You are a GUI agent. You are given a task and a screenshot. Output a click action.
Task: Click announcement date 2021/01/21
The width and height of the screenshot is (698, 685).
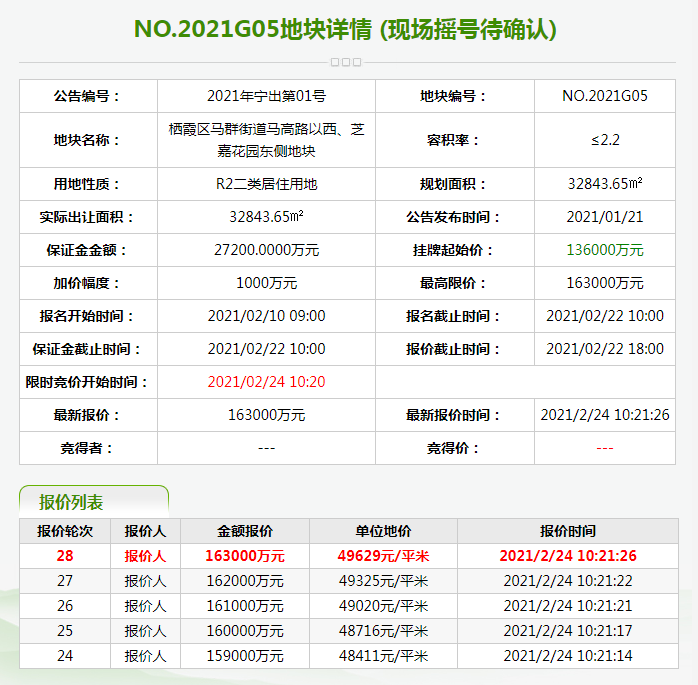pos(605,217)
